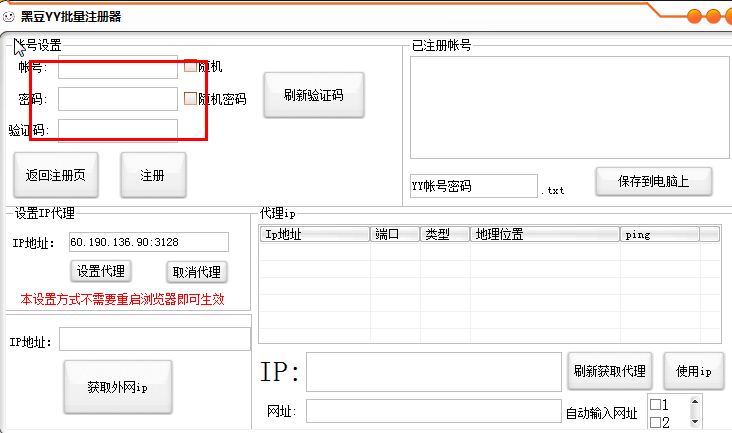Viewport: 732px width, 433px height.
Task: Click the YY帐号密码 filename field
Action: [474, 186]
